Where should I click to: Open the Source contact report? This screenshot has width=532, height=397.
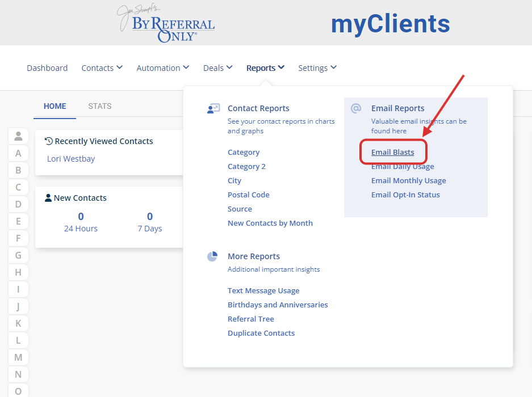click(240, 209)
